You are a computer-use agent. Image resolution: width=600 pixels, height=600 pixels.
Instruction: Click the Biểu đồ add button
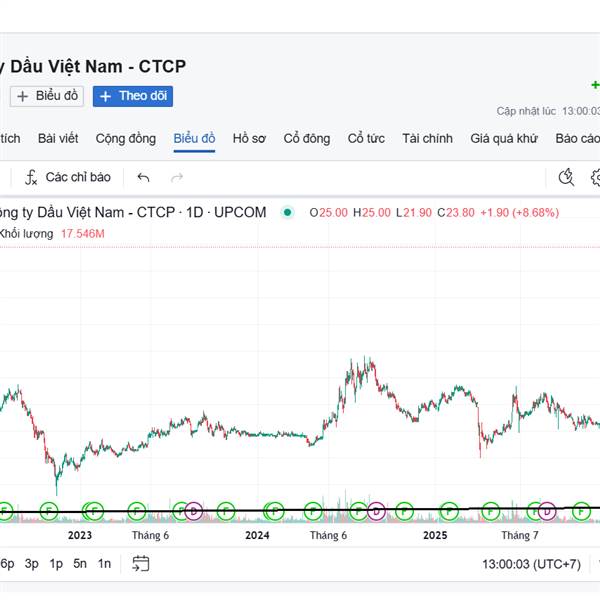(47, 96)
